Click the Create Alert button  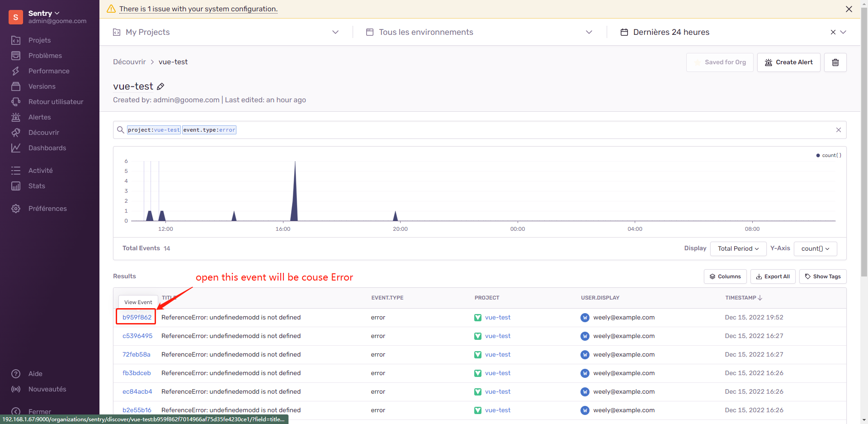click(788, 62)
